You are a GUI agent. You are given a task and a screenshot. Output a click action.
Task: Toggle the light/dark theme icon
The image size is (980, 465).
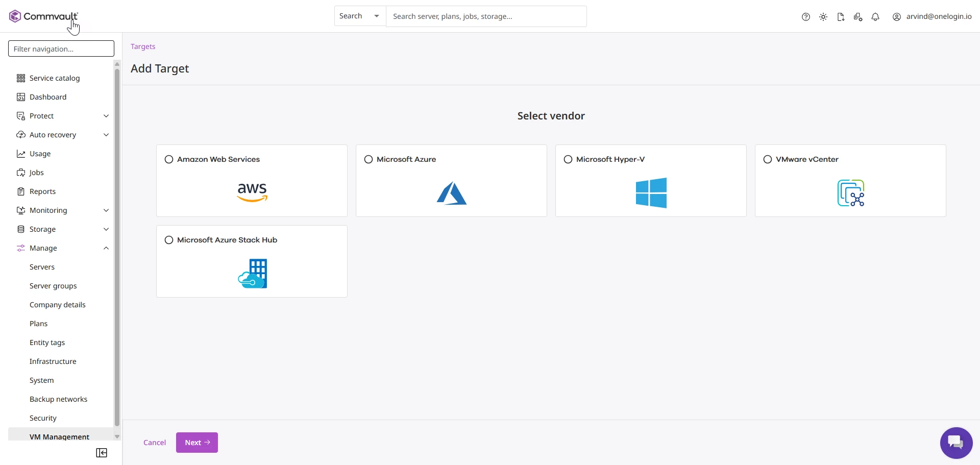tap(823, 17)
